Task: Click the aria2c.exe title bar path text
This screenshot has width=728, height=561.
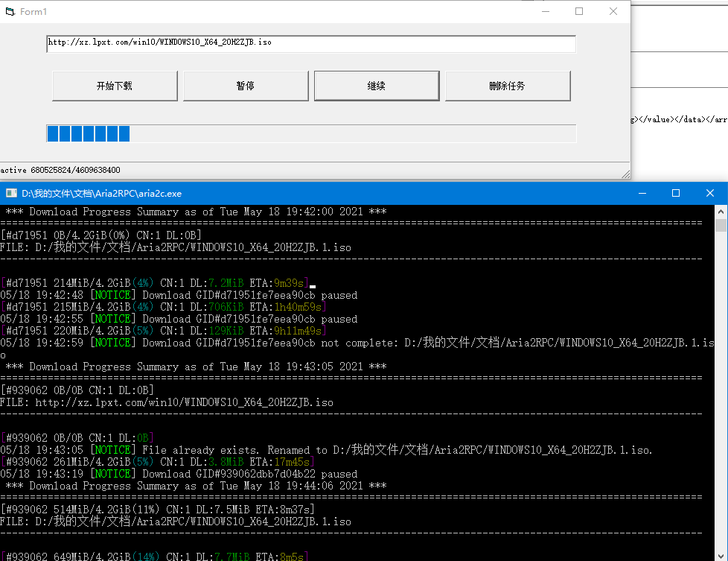Action: [102, 194]
